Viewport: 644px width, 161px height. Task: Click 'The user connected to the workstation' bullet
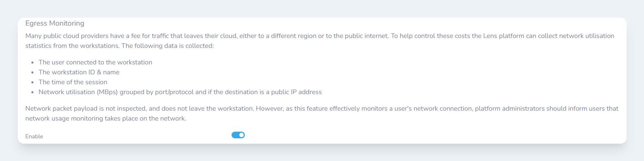[x=95, y=62]
